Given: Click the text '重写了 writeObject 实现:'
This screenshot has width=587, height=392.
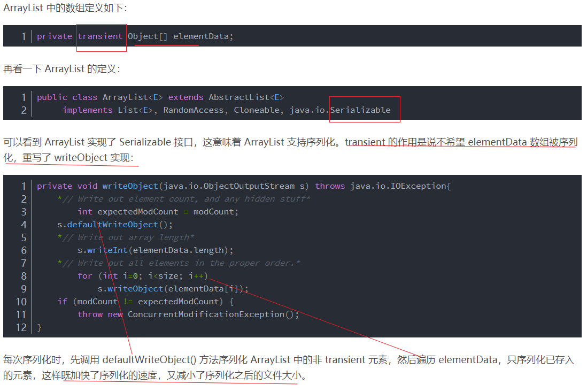Looking at the screenshot, I should [78, 158].
